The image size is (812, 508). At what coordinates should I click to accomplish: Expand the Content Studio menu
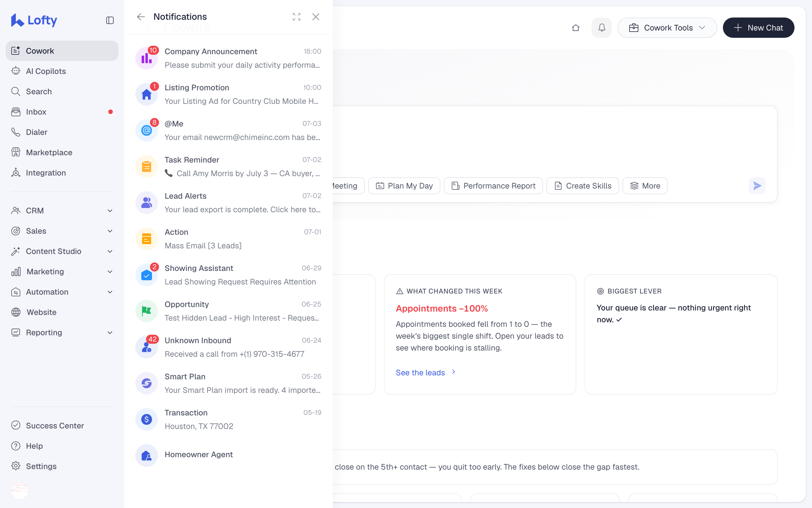62,251
